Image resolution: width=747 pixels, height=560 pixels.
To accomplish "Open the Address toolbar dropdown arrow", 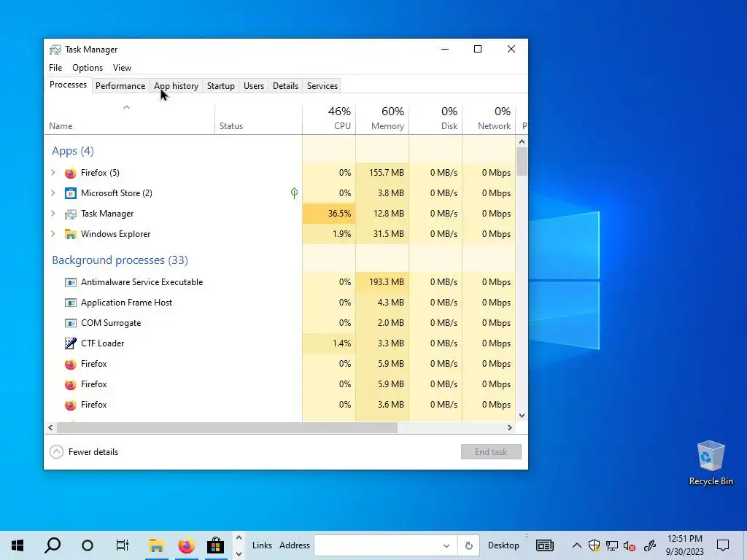I will [446, 545].
